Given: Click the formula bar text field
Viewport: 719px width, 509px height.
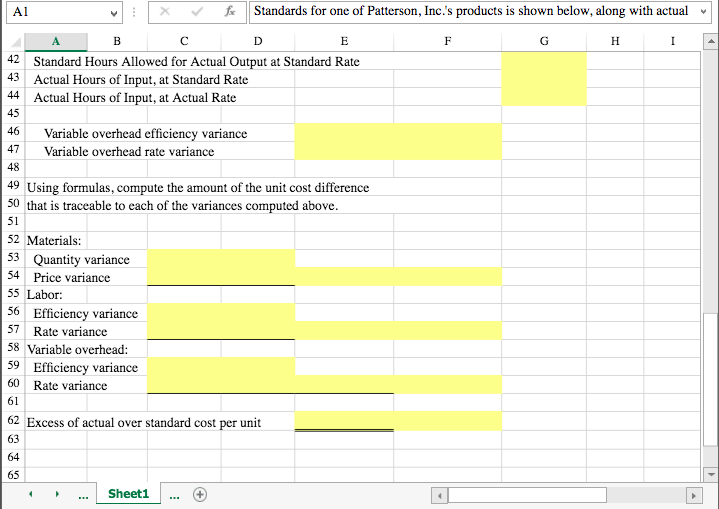Looking at the screenshot, I should click(x=474, y=11).
